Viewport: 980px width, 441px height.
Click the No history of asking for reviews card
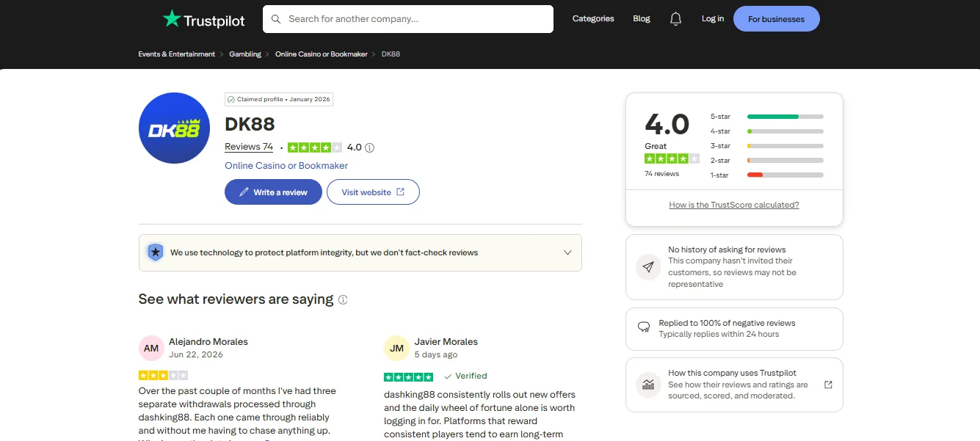[734, 267]
